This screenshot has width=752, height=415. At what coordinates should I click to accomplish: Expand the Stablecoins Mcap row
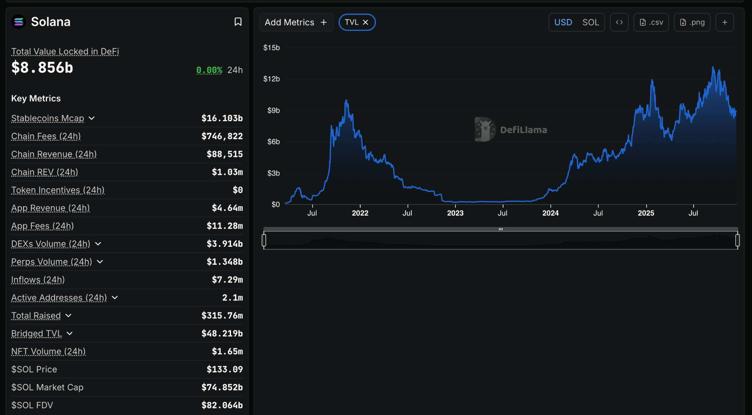(92, 118)
